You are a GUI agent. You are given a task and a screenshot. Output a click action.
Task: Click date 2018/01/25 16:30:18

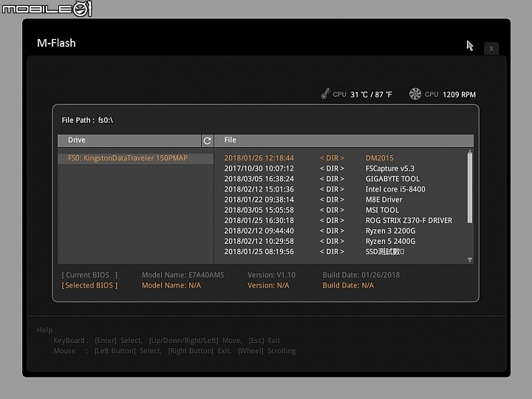pyautogui.click(x=259, y=220)
